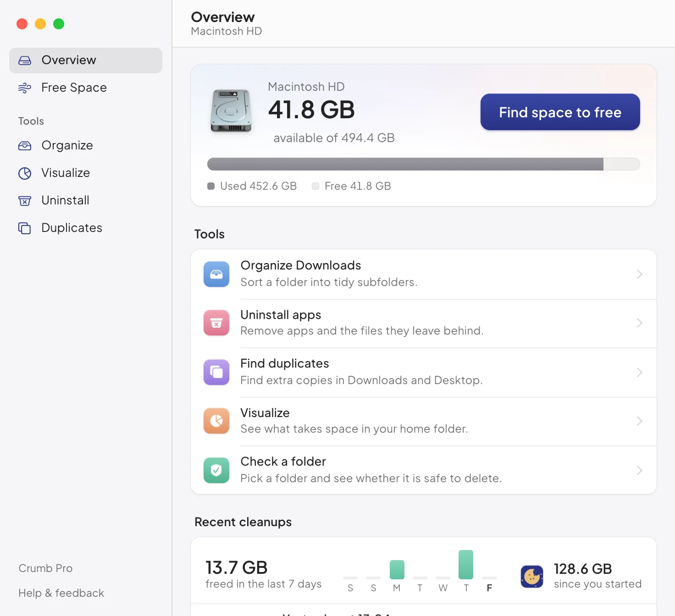
Task: Click the cookie moon app icon
Action: click(x=532, y=576)
